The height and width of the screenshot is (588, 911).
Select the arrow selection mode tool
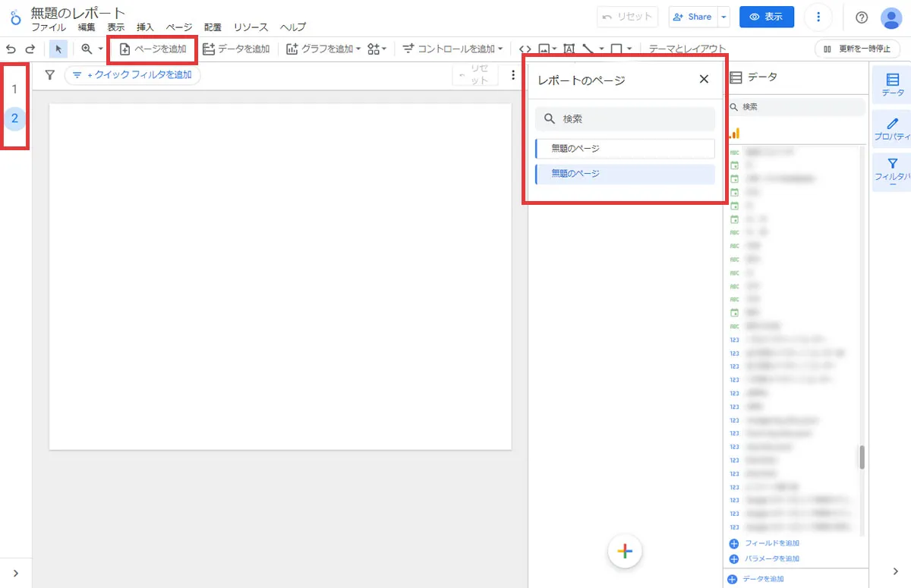(58, 49)
